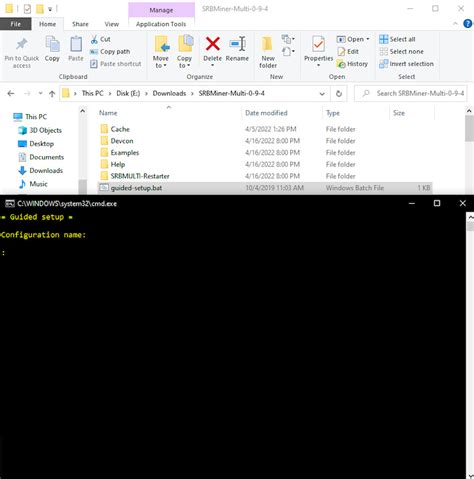Click the Open command in ribbon
The width and height of the screenshot is (474, 479).
point(350,39)
